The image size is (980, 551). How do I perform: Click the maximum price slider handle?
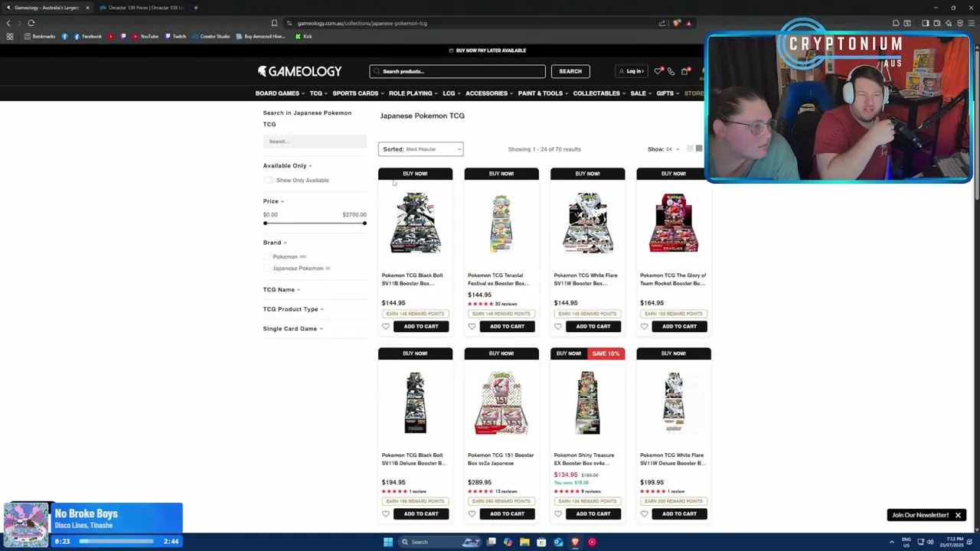pos(364,223)
